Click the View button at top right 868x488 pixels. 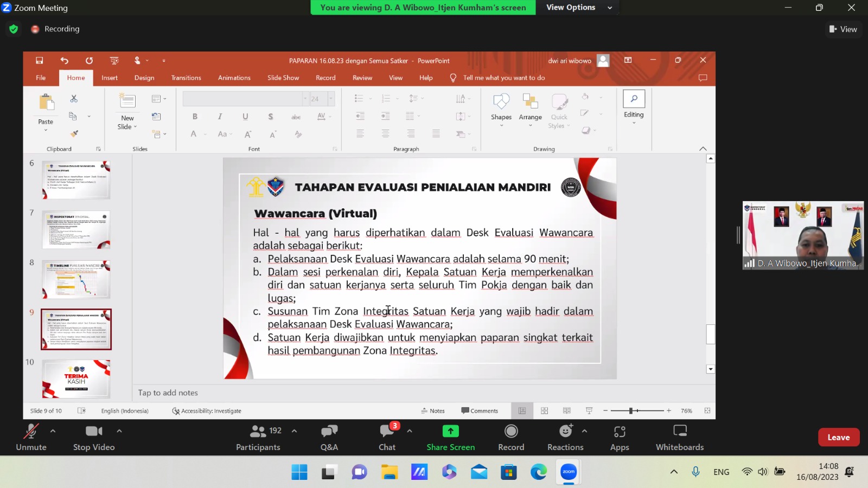pos(843,29)
